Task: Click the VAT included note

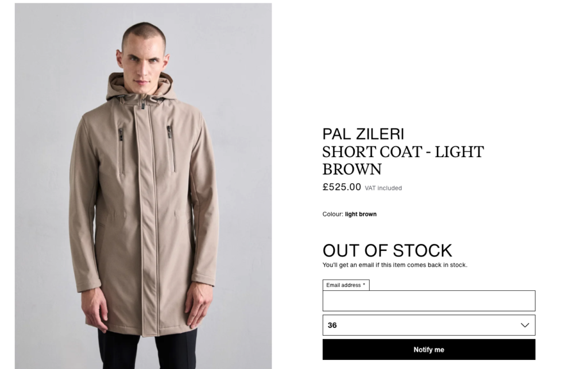Action: pyautogui.click(x=383, y=188)
